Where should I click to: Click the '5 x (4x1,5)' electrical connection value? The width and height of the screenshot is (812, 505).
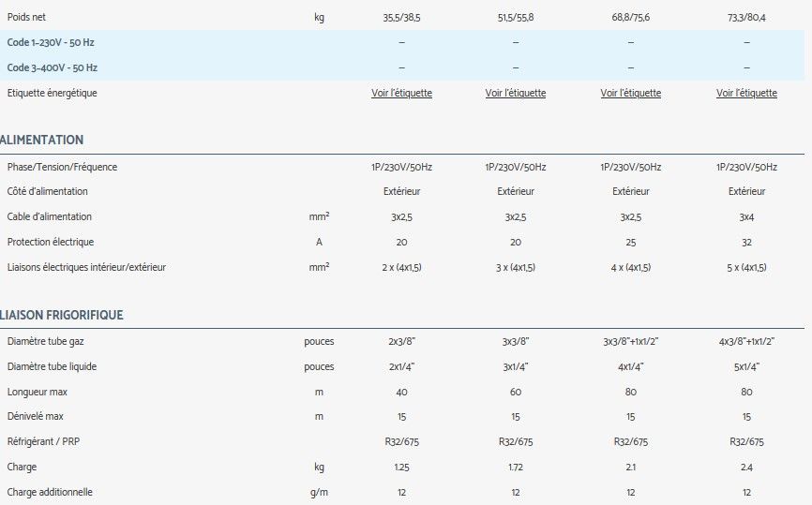click(746, 267)
